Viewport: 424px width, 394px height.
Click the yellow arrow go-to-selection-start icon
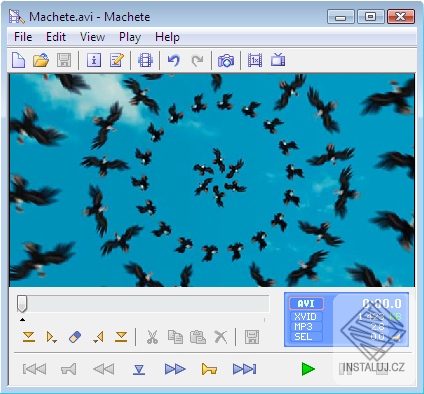click(51, 337)
